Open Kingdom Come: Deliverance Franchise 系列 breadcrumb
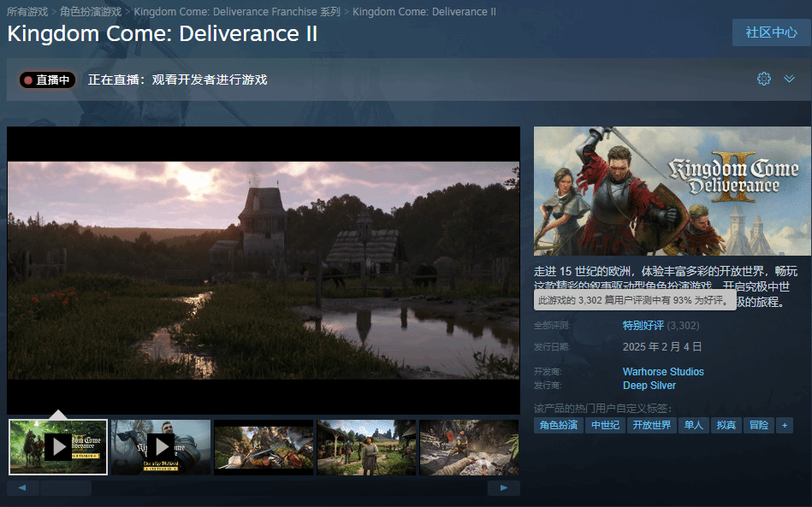The height and width of the screenshot is (507, 812). [x=237, y=11]
